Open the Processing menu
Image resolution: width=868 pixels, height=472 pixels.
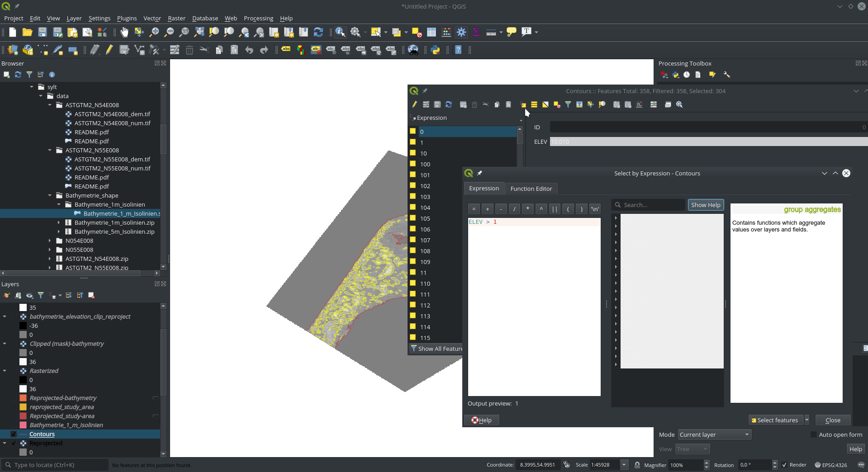(258, 18)
